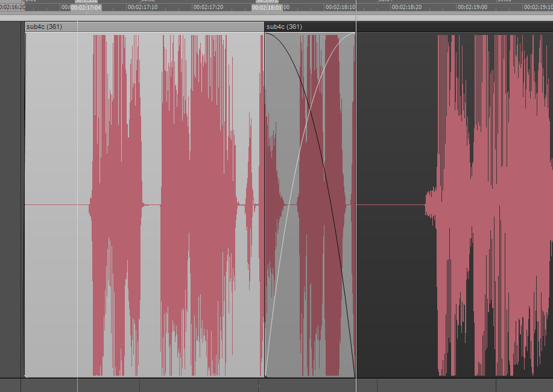Screen dimensions: 553x392
Task: Click the highlighted 00:02:18:01 timecode on ruler
Action: pyautogui.click(x=267, y=8)
